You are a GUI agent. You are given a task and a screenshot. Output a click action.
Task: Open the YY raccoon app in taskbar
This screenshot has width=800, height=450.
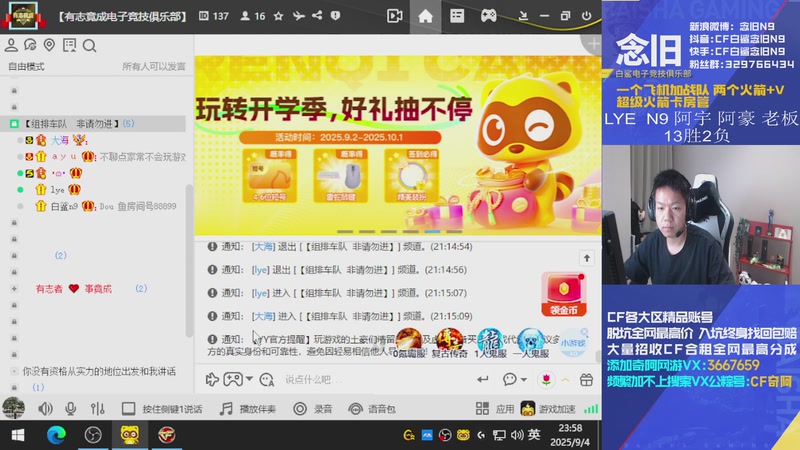(130, 435)
